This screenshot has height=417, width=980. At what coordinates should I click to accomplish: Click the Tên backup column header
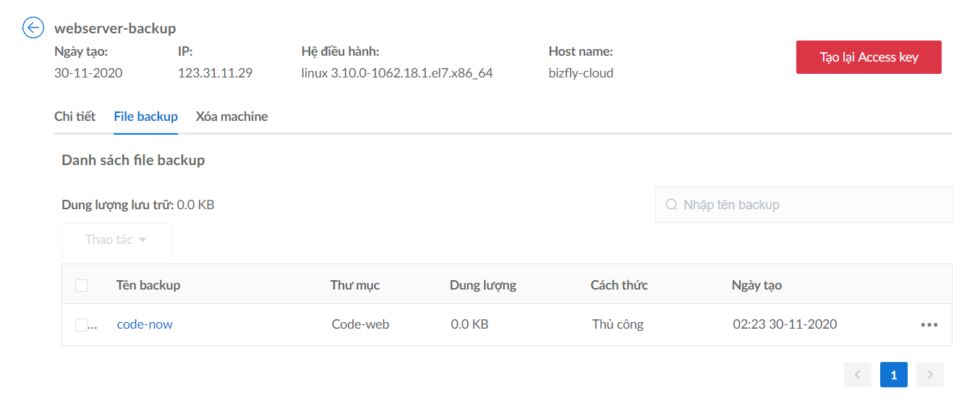pos(148,285)
